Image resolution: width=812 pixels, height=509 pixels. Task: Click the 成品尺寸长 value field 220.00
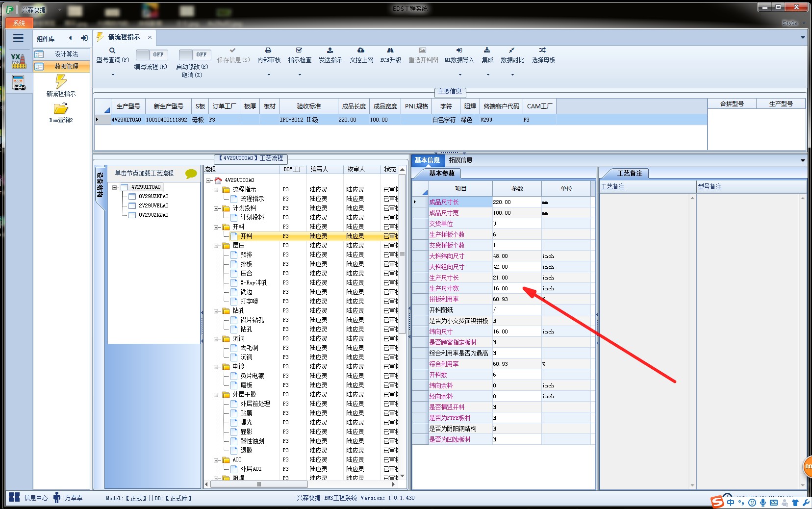pyautogui.click(x=517, y=202)
